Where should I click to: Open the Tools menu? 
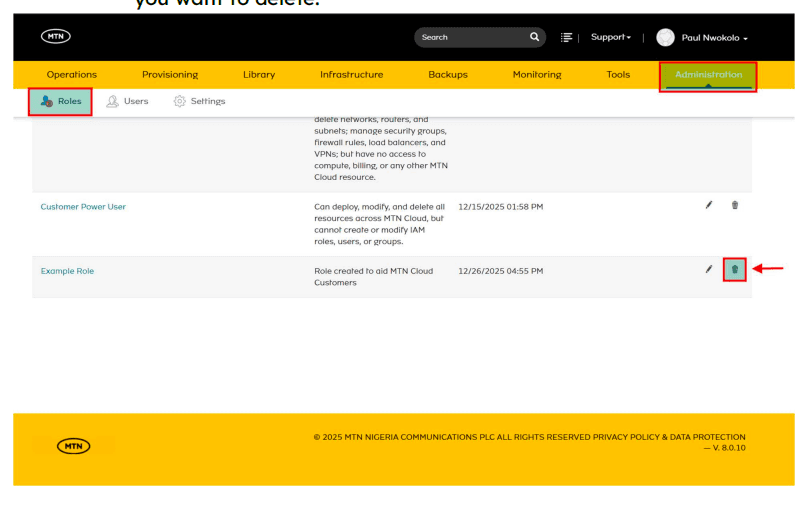(618, 75)
